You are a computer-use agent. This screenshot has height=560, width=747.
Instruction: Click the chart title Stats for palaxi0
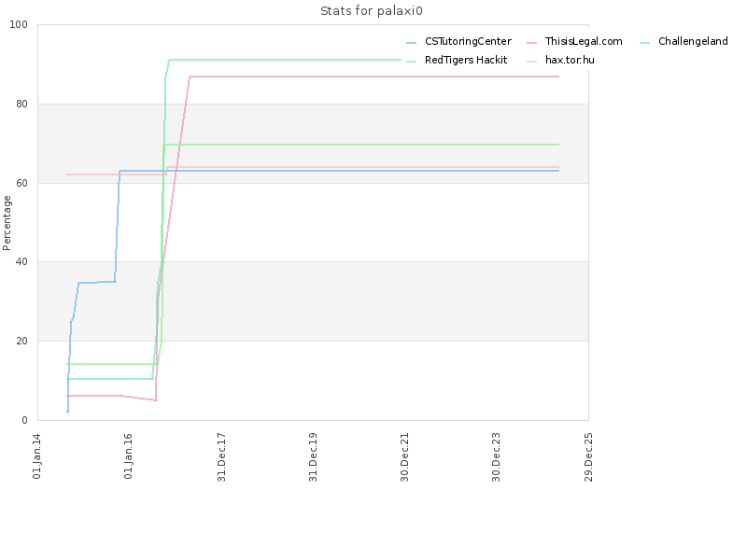coord(371,11)
